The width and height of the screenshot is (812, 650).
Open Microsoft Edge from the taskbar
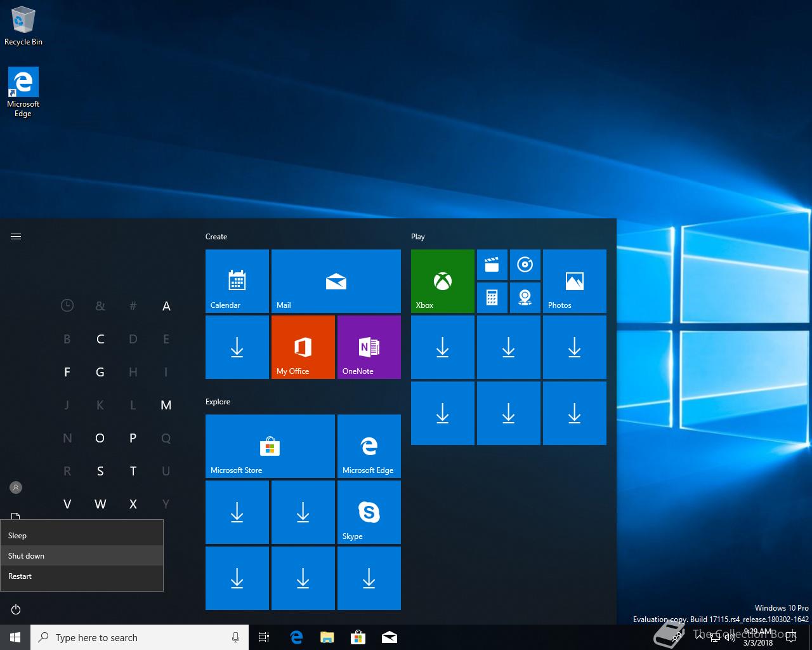(x=296, y=637)
